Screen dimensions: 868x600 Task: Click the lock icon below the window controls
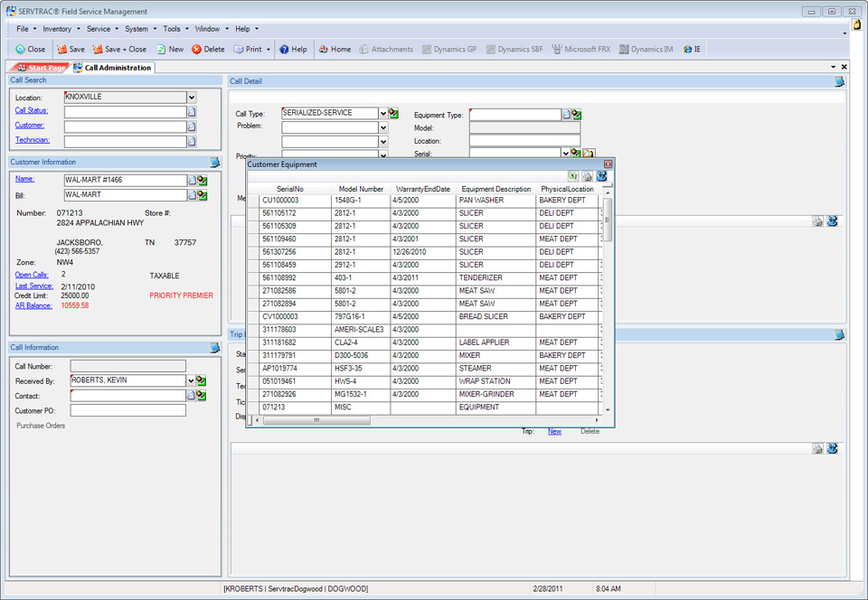coord(857,25)
